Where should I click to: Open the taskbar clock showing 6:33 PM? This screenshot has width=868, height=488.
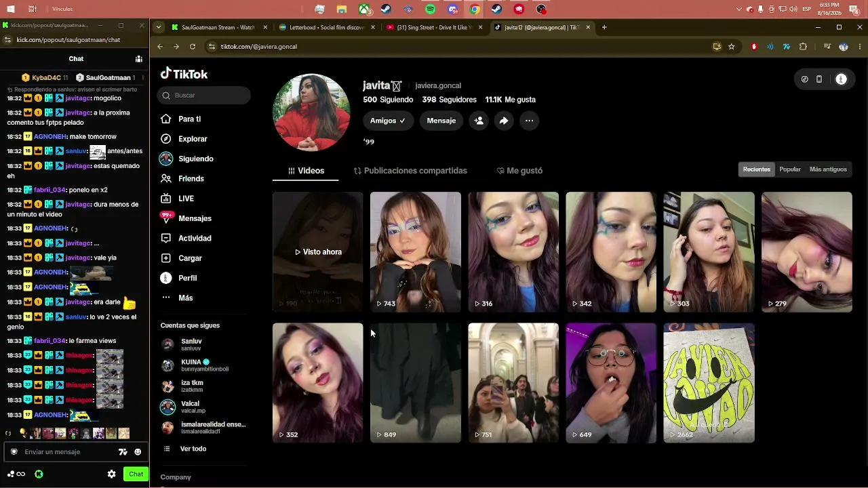[829, 9]
